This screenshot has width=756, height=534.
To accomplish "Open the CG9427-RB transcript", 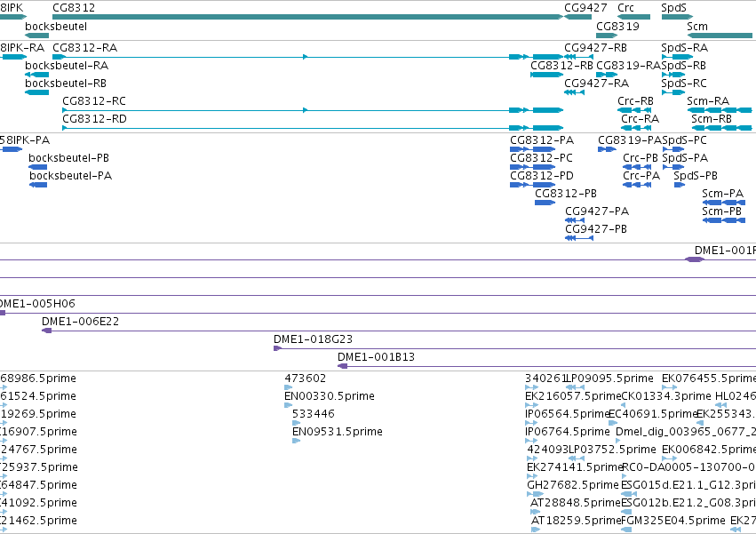I will (x=596, y=48).
